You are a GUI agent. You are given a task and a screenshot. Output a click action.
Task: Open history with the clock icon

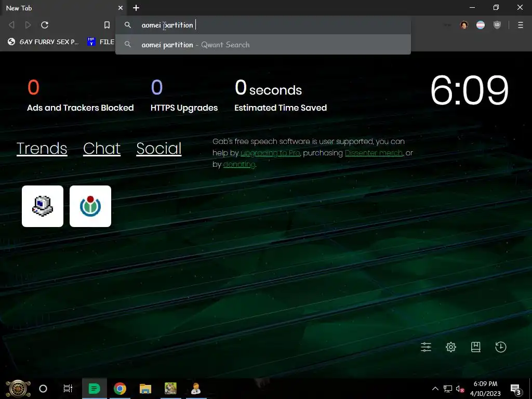tap(501, 347)
